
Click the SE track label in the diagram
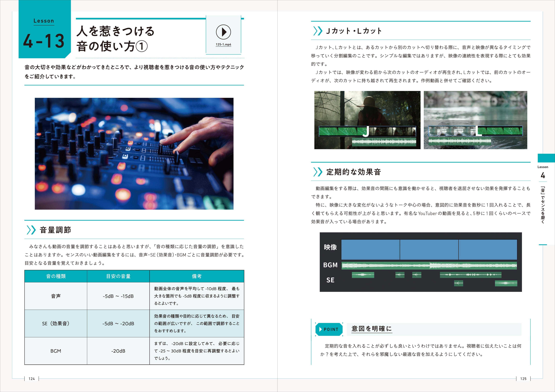pos(330,280)
